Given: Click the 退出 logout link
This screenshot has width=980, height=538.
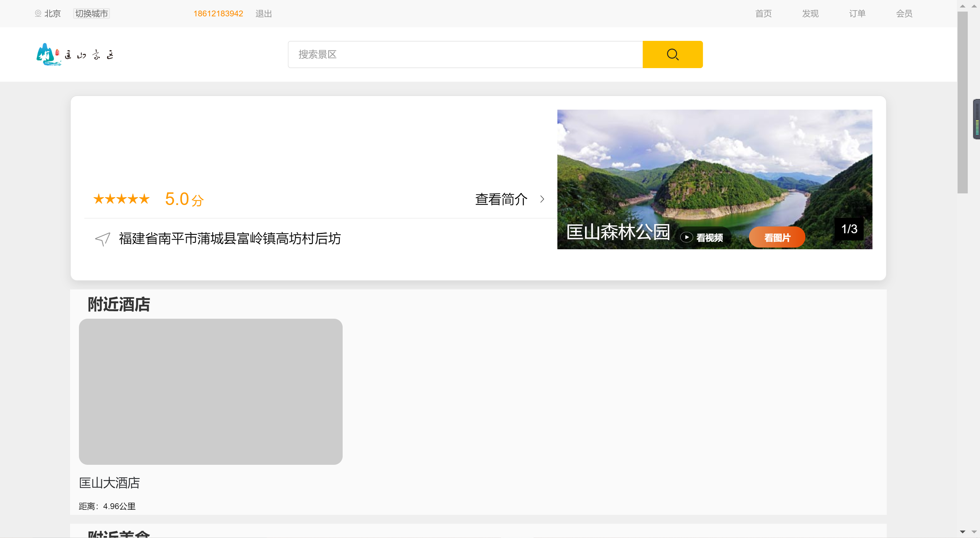Looking at the screenshot, I should point(263,13).
